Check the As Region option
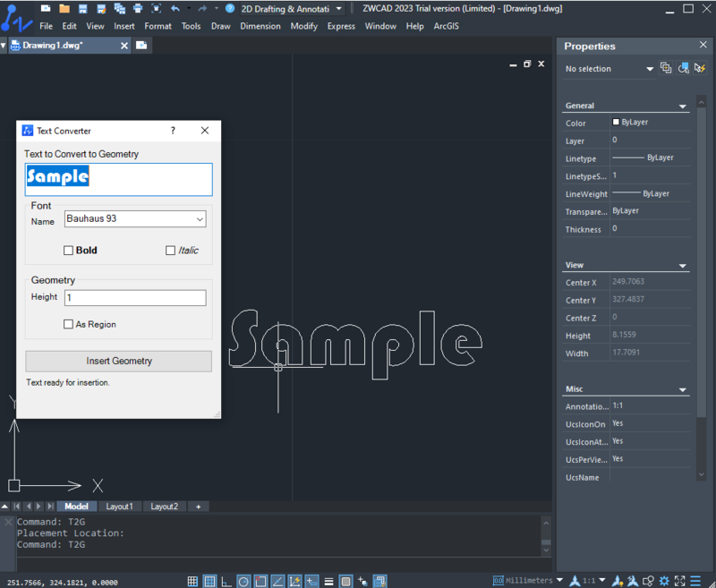Image resolution: width=716 pixels, height=588 pixels. click(x=69, y=324)
